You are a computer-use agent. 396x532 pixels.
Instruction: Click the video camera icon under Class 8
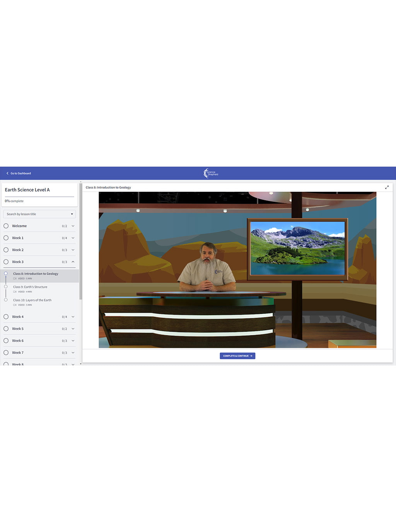[x=14, y=278]
